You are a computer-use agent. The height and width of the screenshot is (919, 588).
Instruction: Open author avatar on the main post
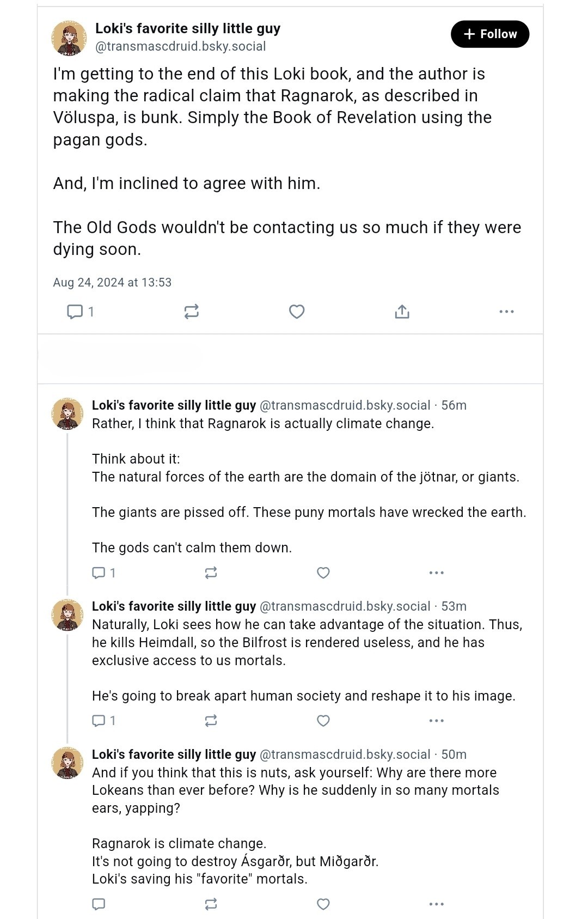[69, 38]
